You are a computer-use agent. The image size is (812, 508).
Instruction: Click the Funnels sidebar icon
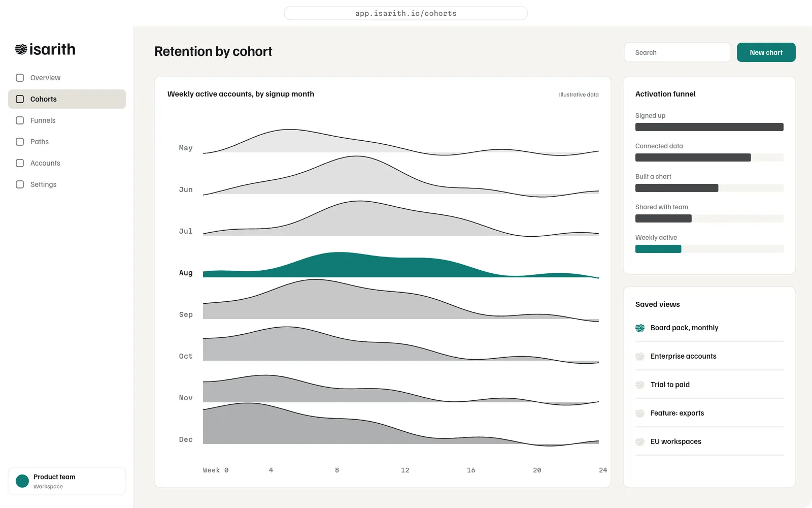coord(20,120)
